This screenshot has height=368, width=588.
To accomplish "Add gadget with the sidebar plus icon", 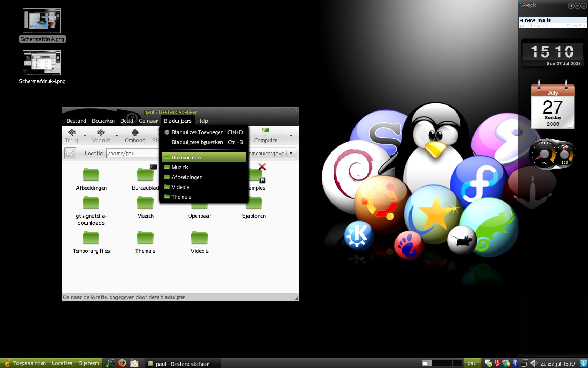I will [571, 6].
